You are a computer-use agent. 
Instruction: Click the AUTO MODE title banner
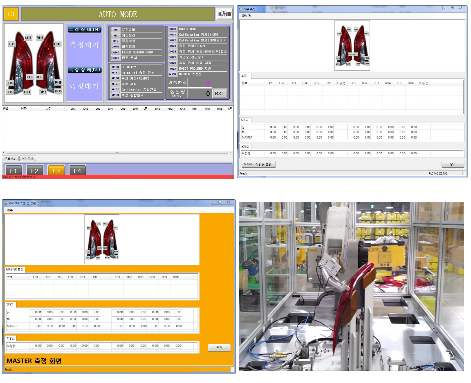pyautogui.click(x=118, y=14)
